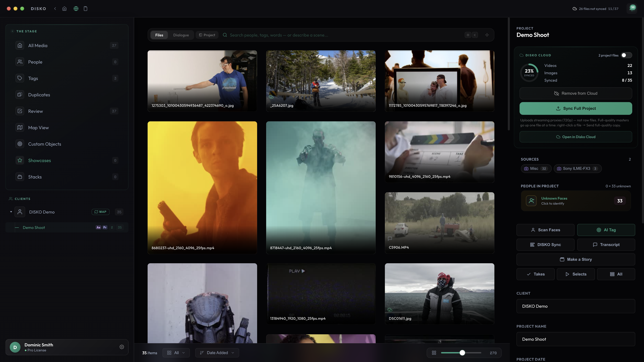
Task: Toggle the Takes filter
Action: 535,274
